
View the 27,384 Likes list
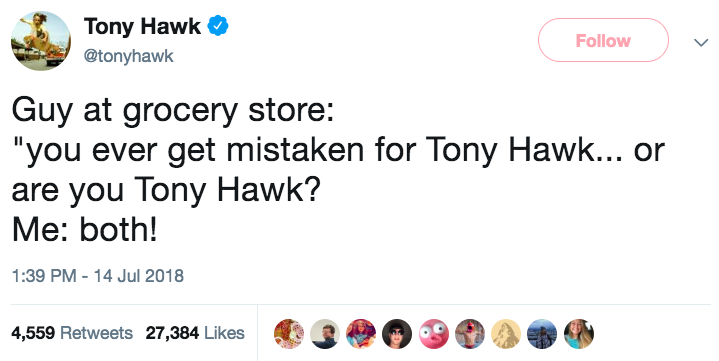[195, 333]
